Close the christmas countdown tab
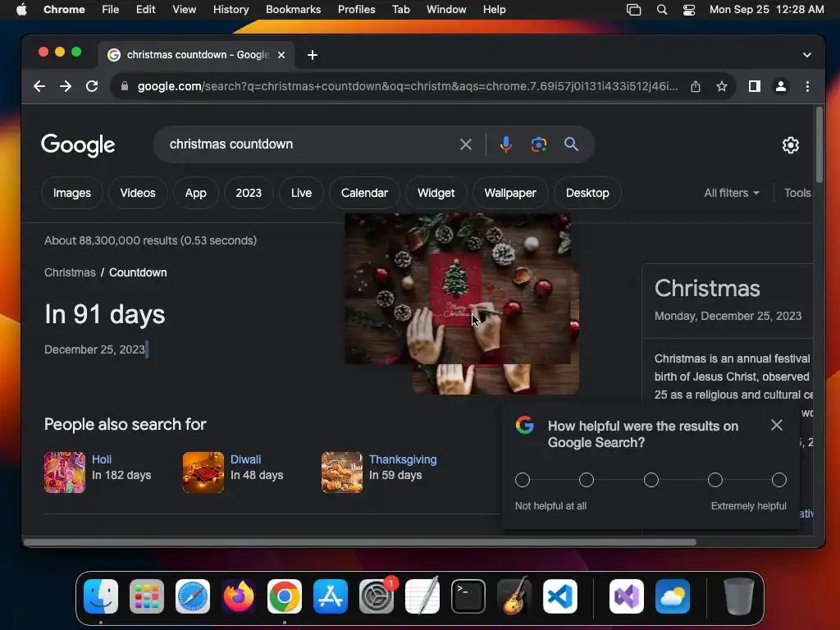This screenshot has height=630, width=840. tap(281, 55)
